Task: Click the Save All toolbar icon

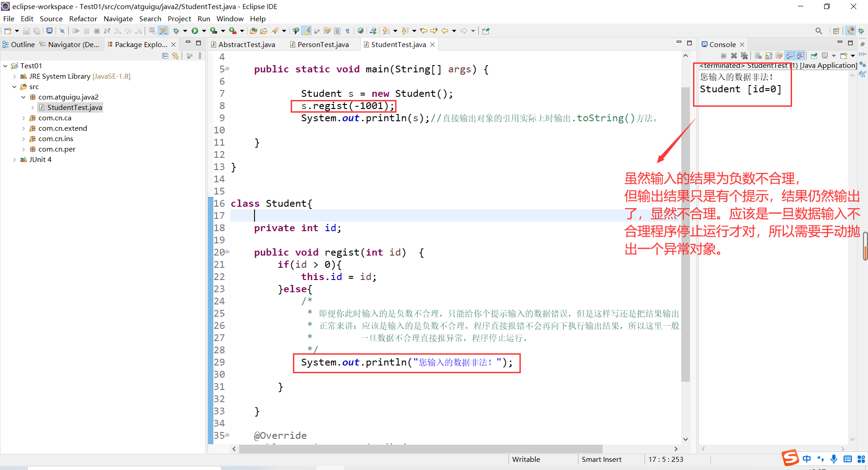Action: click(x=37, y=31)
